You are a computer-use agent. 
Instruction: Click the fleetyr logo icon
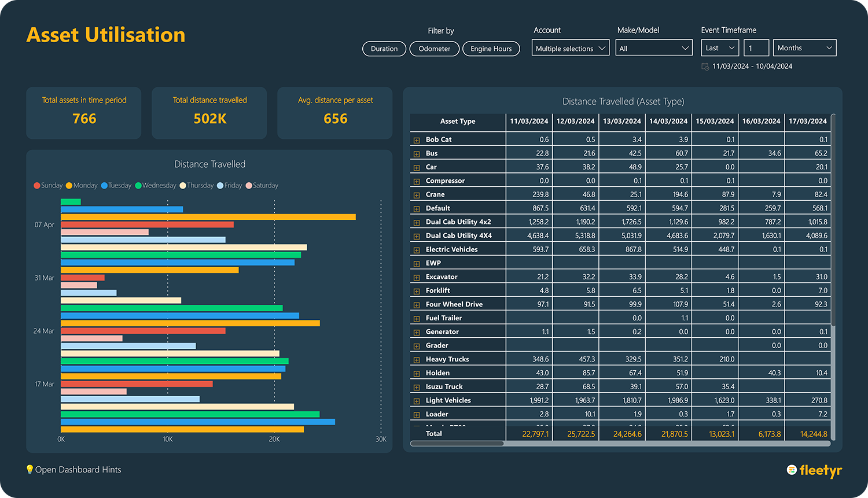[x=792, y=470]
